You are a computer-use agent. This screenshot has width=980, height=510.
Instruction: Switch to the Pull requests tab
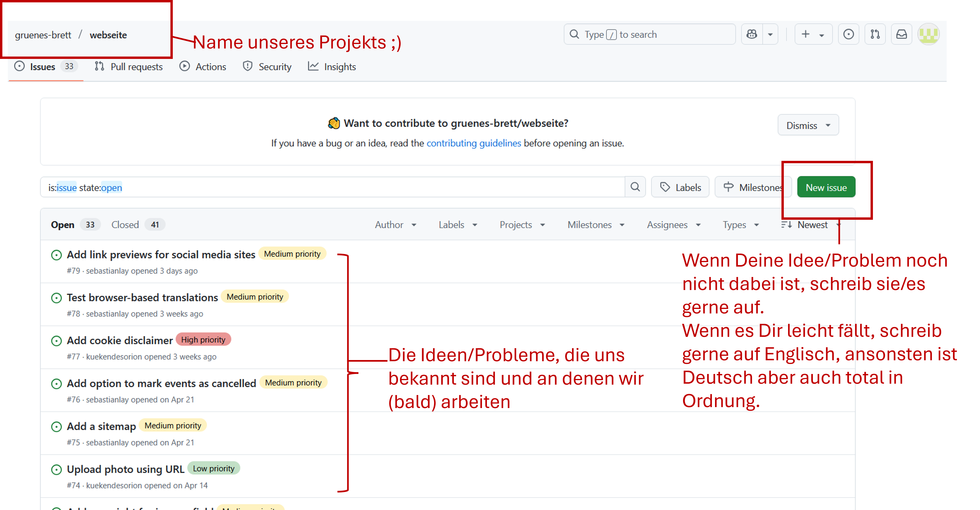click(x=129, y=67)
